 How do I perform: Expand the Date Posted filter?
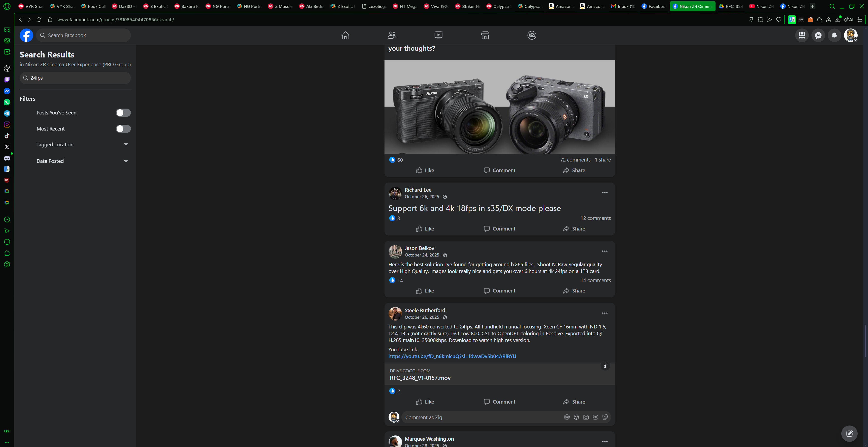(x=126, y=161)
